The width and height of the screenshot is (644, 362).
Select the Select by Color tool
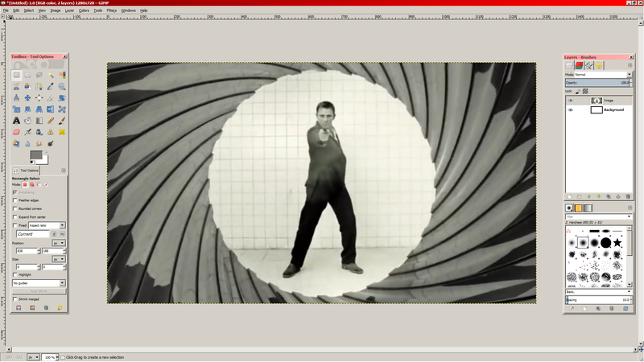(x=62, y=75)
